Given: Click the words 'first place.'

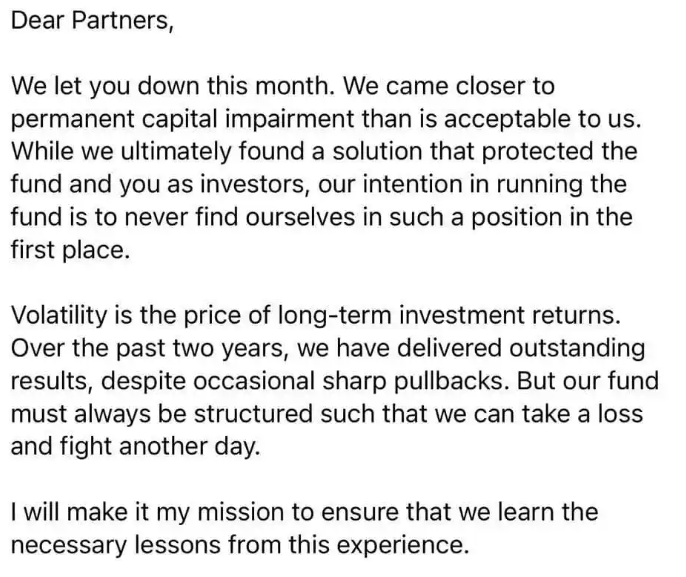Looking at the screenshot, I should [70, 250].
